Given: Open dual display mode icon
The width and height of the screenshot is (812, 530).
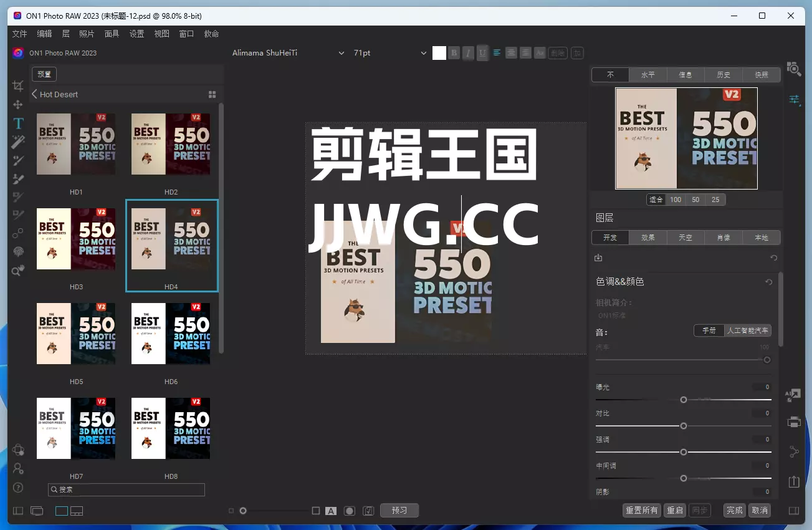Looking at the screenshot, I should 37,511.
